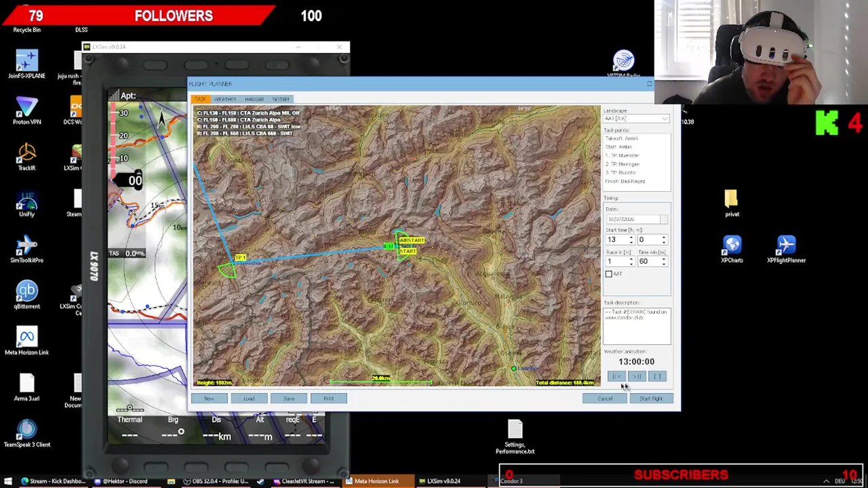
Task: Select 'Takeoff: Ambri' in task points
Action: pyautogui.click(x=621, y=138)
